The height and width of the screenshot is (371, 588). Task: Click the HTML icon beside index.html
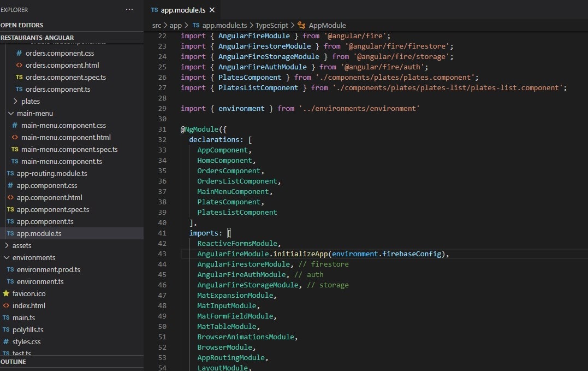6,305
